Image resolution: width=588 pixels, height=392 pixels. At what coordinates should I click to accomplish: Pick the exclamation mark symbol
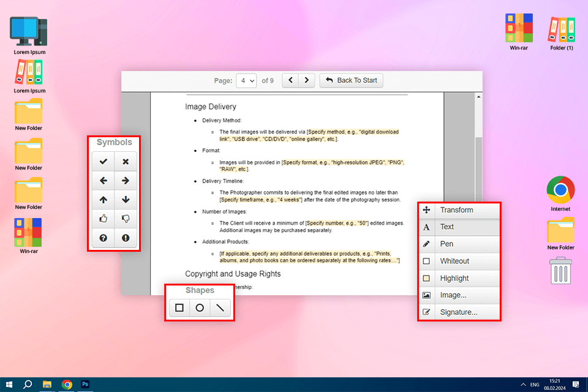(126, 238)
